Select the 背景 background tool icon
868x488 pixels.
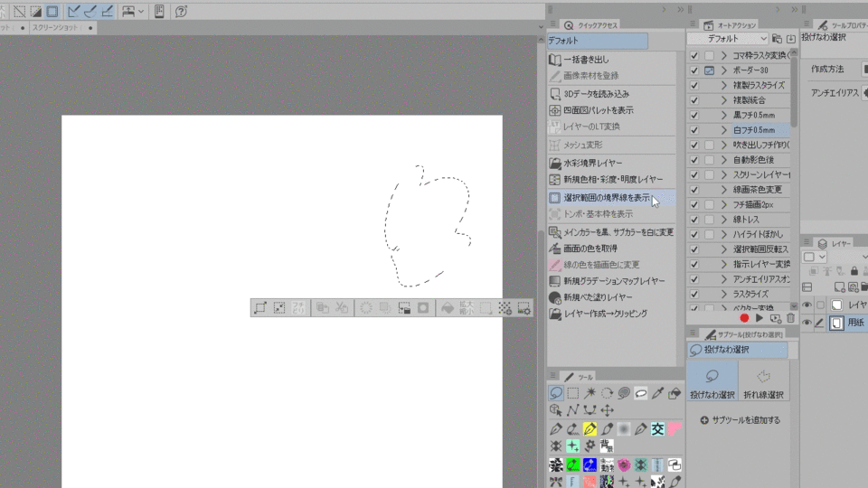608,446
